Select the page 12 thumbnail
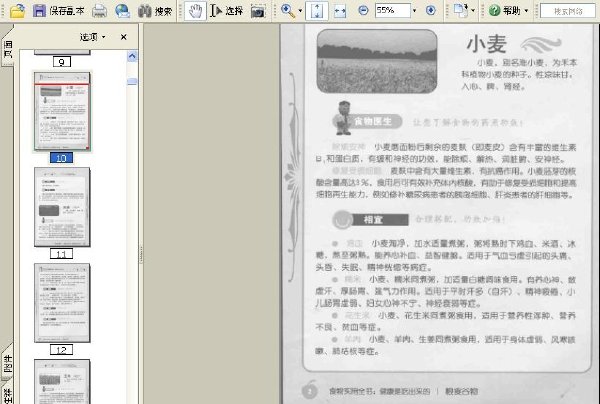This screenshot has height=404, width=600. coord(62,303)
